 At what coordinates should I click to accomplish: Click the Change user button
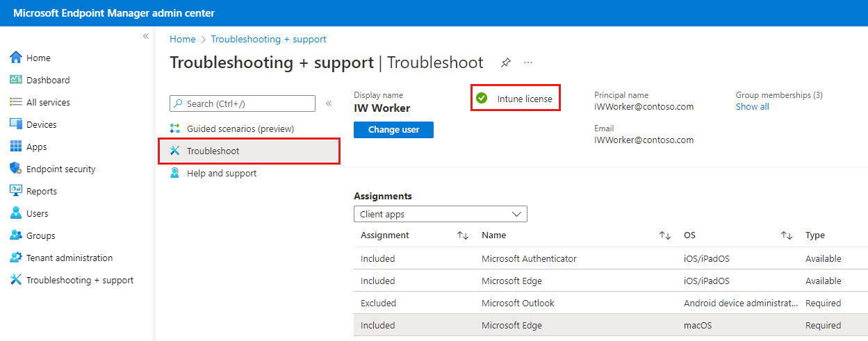tap(393, 130)
